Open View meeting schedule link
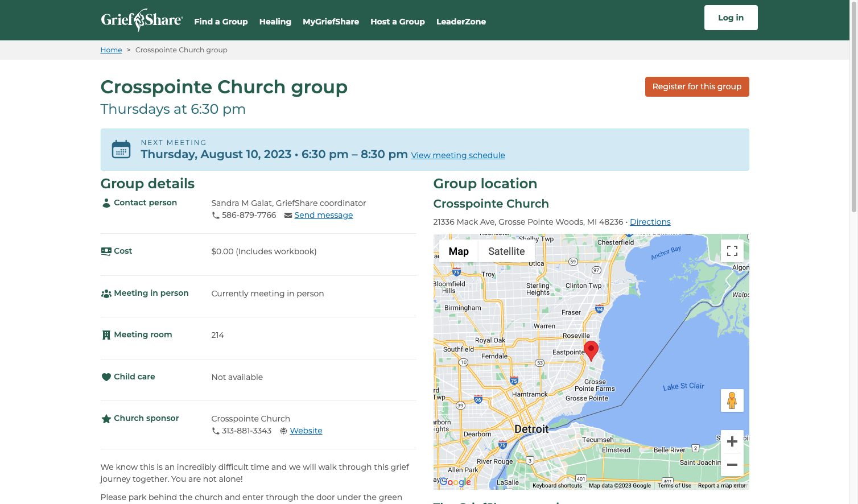 (458, 155)
